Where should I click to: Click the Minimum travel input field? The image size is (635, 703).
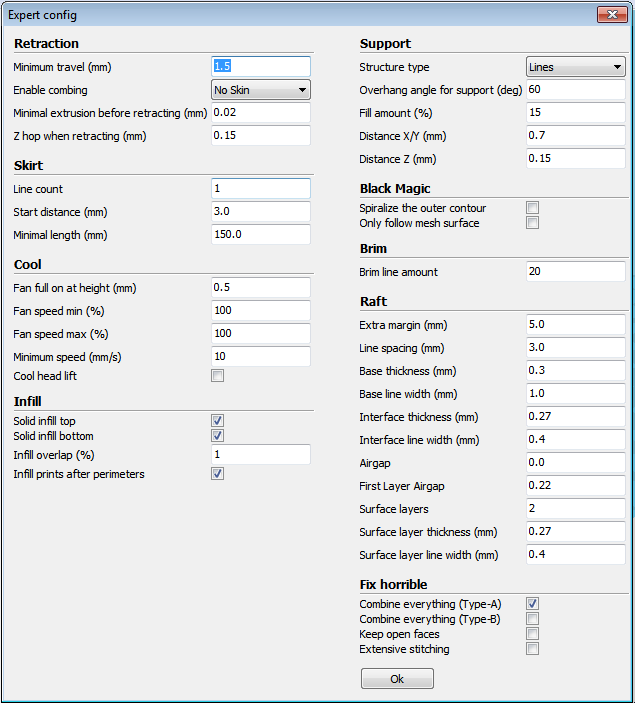coord(261,66)
